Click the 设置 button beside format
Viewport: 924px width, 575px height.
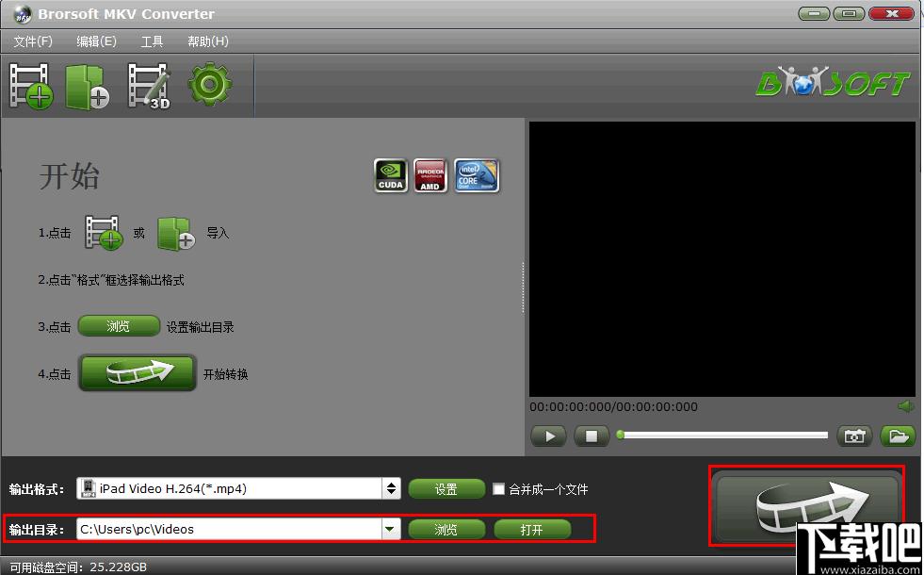tap(446, 489)
